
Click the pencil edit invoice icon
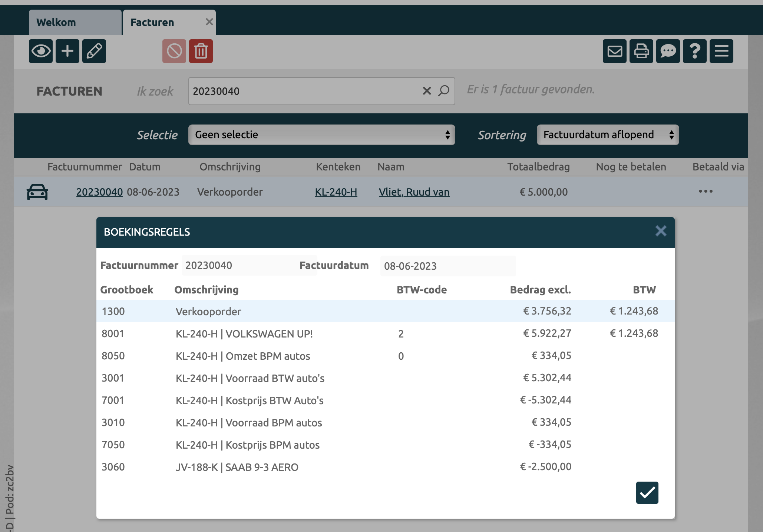(94, 51)
